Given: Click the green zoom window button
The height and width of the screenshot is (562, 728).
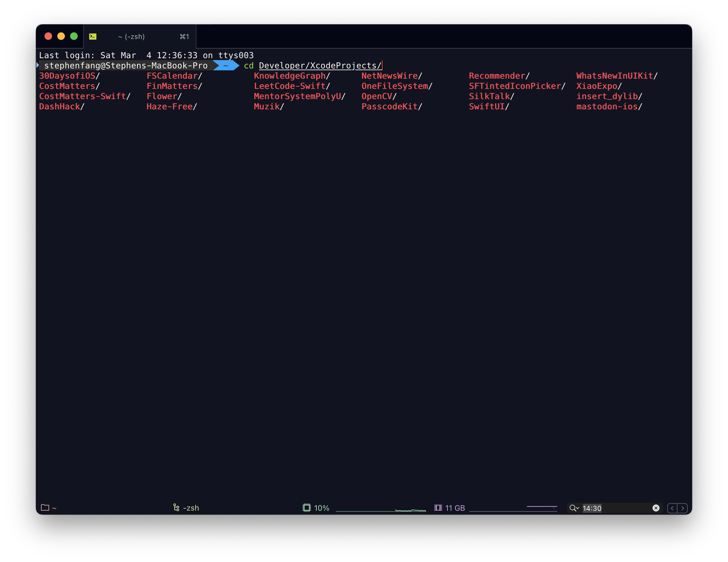Looking at the screenshot, I should (x=74, y=36).
